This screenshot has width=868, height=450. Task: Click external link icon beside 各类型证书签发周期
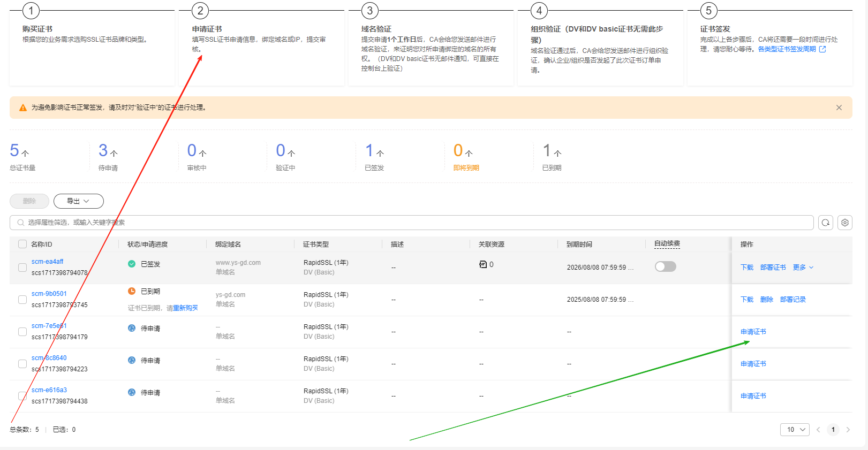[822, 49]
